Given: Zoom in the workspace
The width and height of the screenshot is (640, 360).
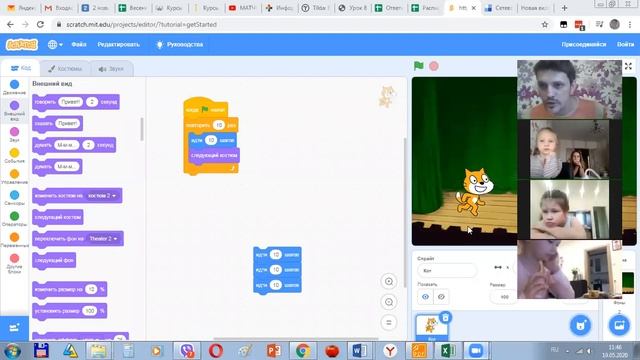Looking at the screenshot, I should coord(389,281).
